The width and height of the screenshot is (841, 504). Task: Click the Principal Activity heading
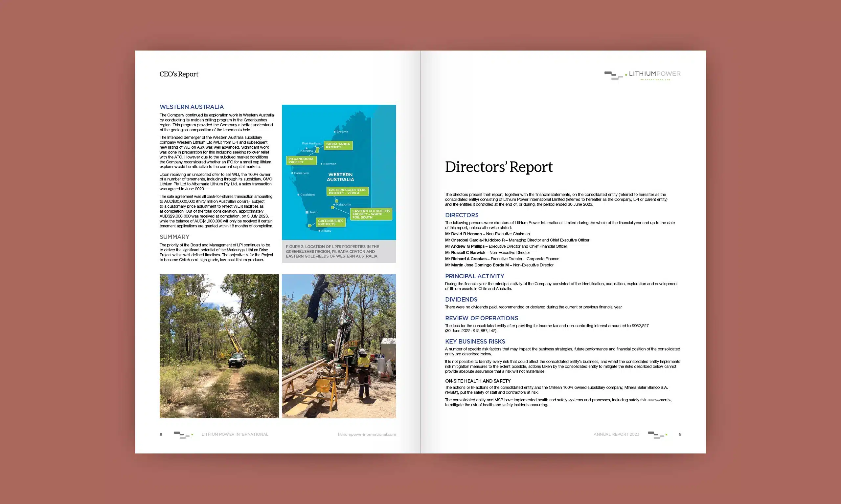point(475,276)
